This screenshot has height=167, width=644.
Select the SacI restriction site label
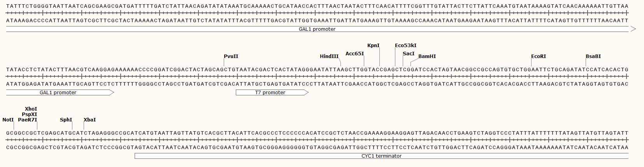(x=409, y=54)
